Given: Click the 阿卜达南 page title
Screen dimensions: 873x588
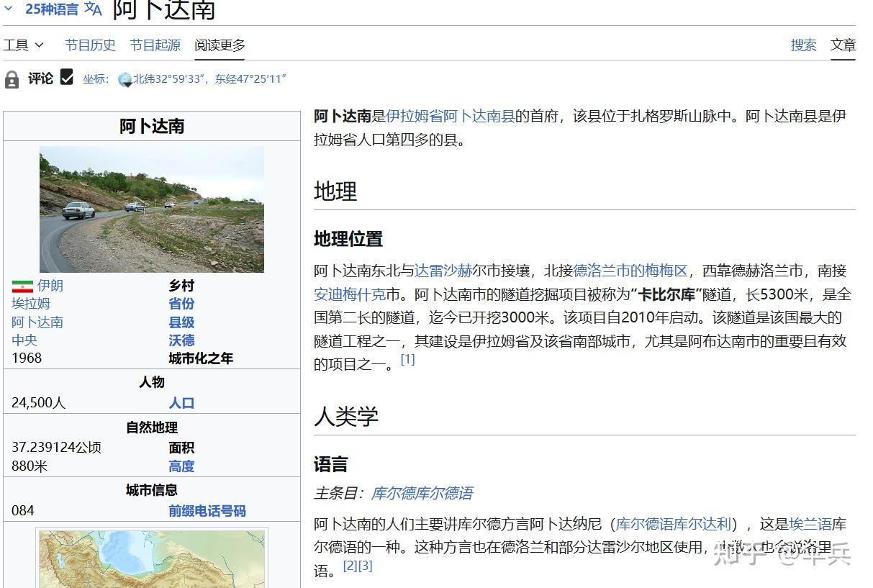Looking at the screenshot, I should point(164,10).
